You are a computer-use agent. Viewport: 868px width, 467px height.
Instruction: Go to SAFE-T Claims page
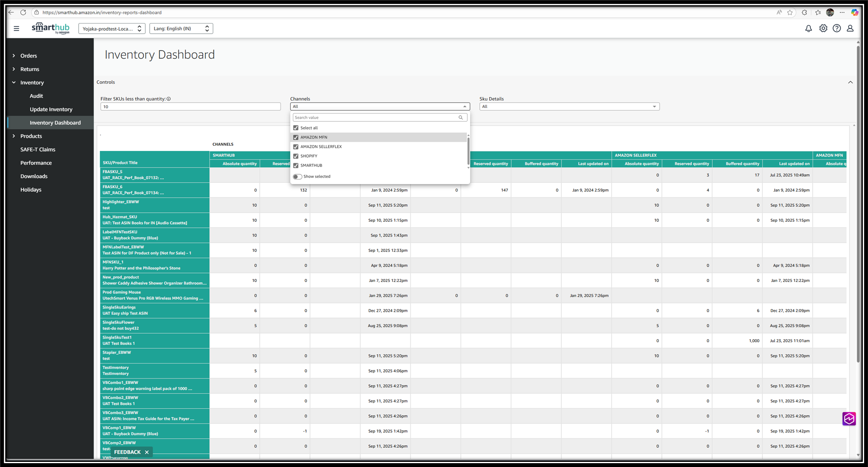tap(38, 150)
